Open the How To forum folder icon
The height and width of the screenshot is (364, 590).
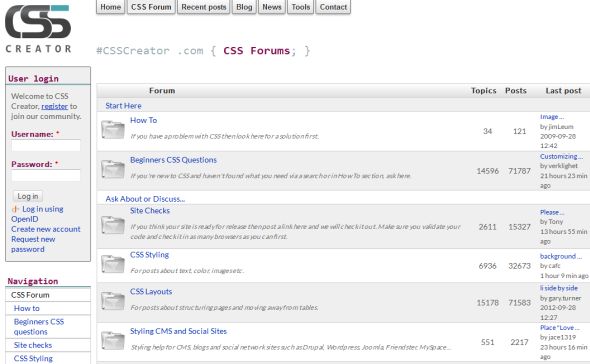(x=113, y=129)
